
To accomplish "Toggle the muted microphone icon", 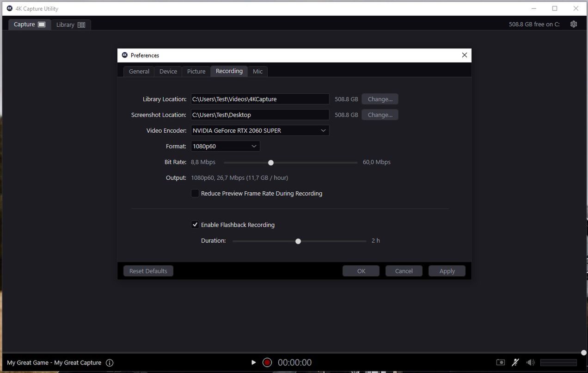I will click(515, 362).
